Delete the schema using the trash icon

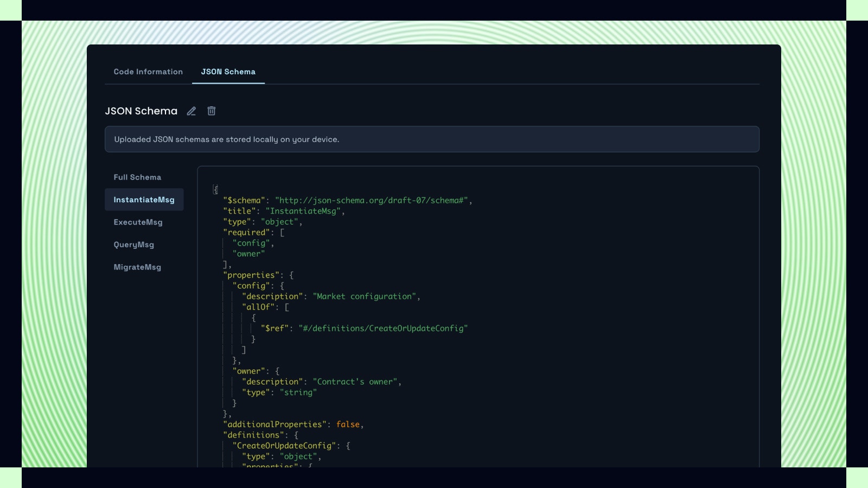[212, 111]
